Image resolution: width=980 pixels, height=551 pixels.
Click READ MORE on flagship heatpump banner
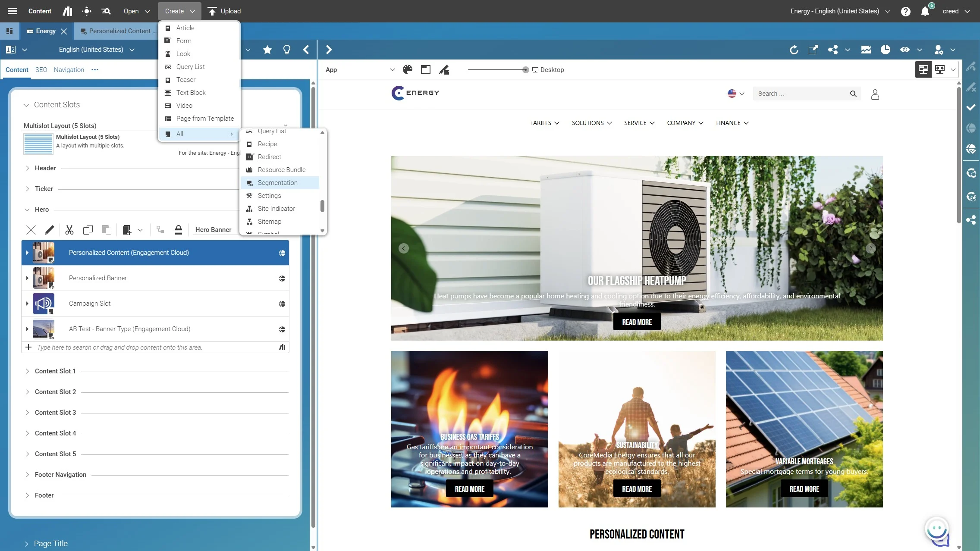637,322
